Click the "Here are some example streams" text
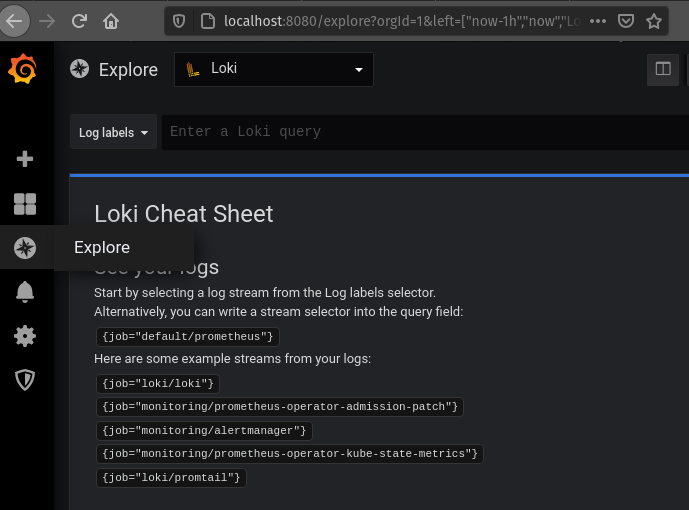The width and height of the screenshot is (689, 510). [232, 359]
